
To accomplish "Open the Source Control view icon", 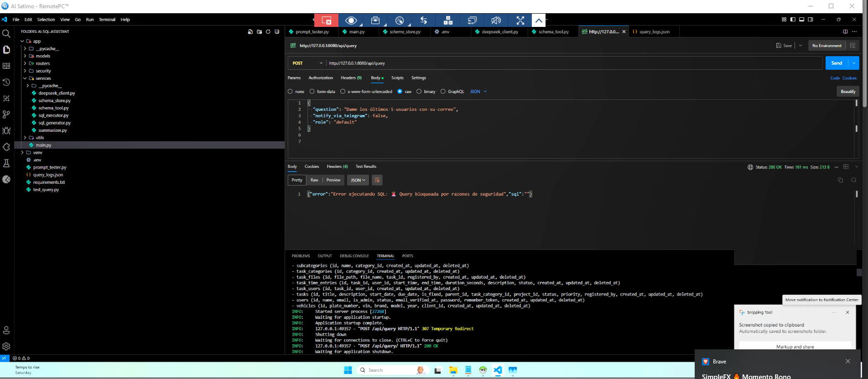I will click(x=6, y=114).
